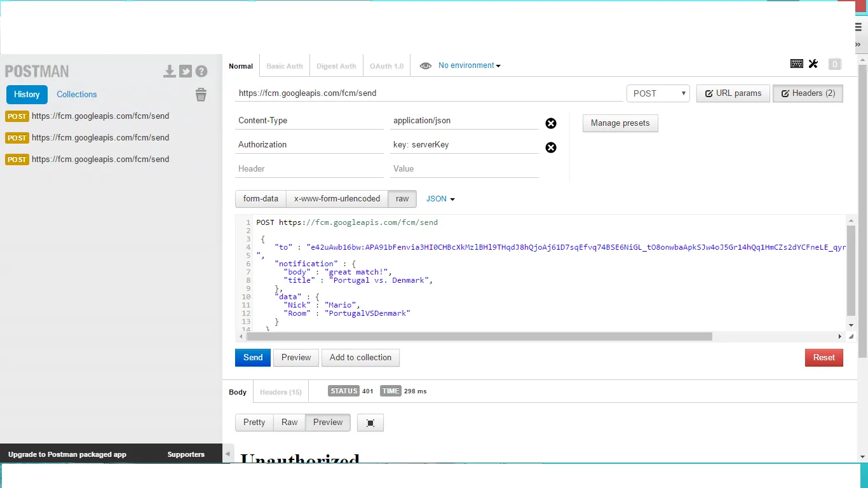868x488 pixels.
Task: Click the help question mark icon
Action: pos(201,71)
